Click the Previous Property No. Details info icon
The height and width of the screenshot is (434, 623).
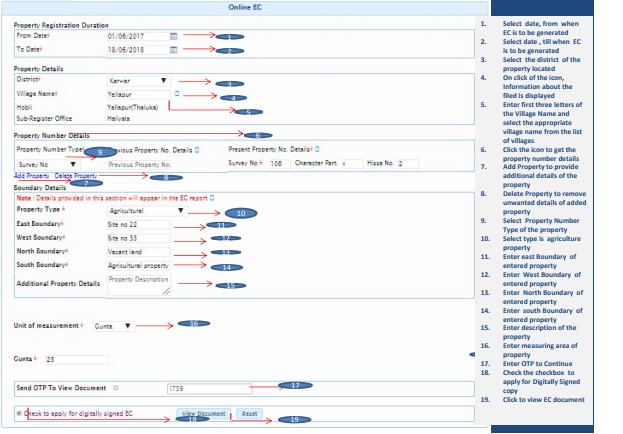coord(199,149)
